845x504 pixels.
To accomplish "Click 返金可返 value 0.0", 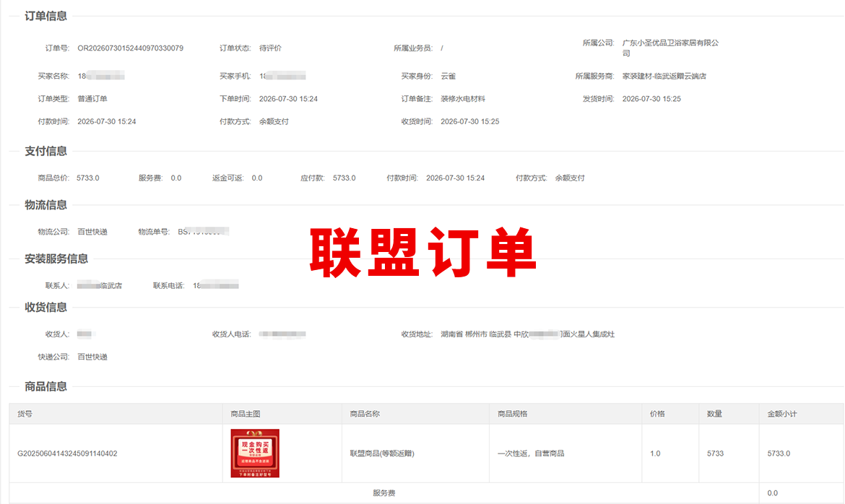I will click(257, 178).
